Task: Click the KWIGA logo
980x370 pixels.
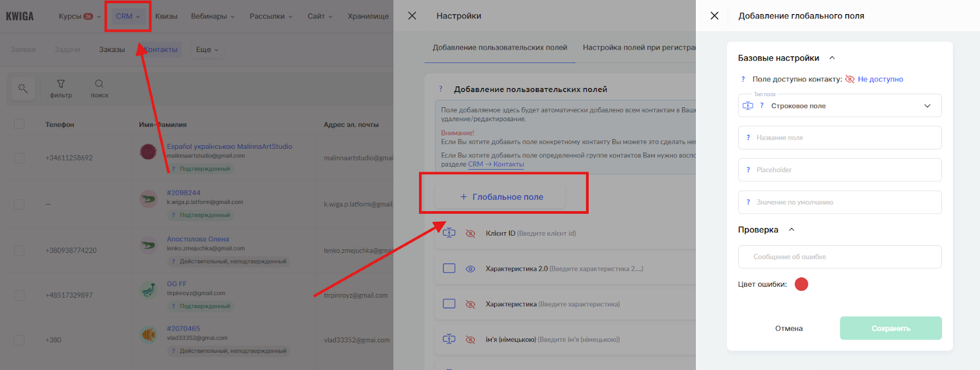Action: (x=20, y=17)
